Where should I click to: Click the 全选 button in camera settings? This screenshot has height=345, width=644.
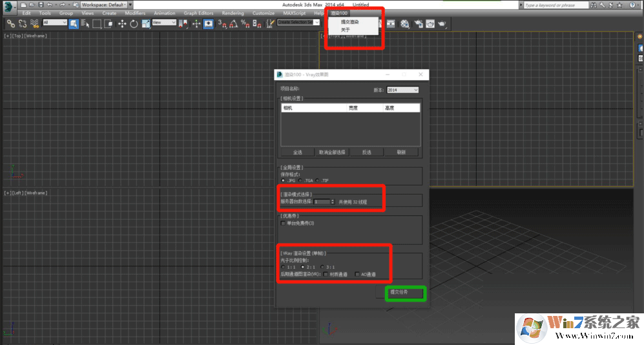298,152
